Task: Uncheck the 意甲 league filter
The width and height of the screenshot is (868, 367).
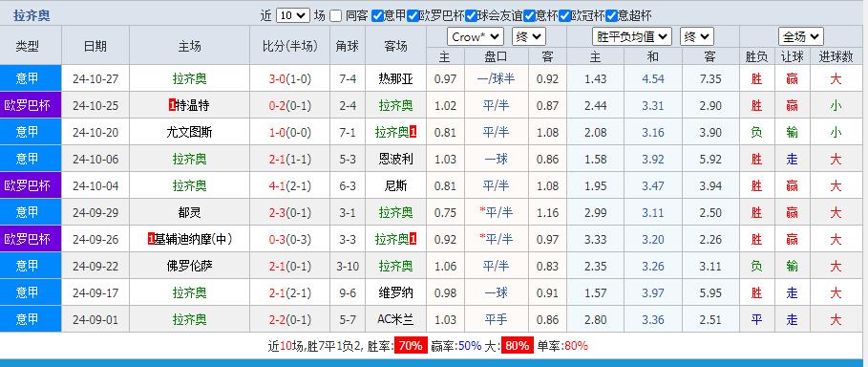Action: [377, 15]
